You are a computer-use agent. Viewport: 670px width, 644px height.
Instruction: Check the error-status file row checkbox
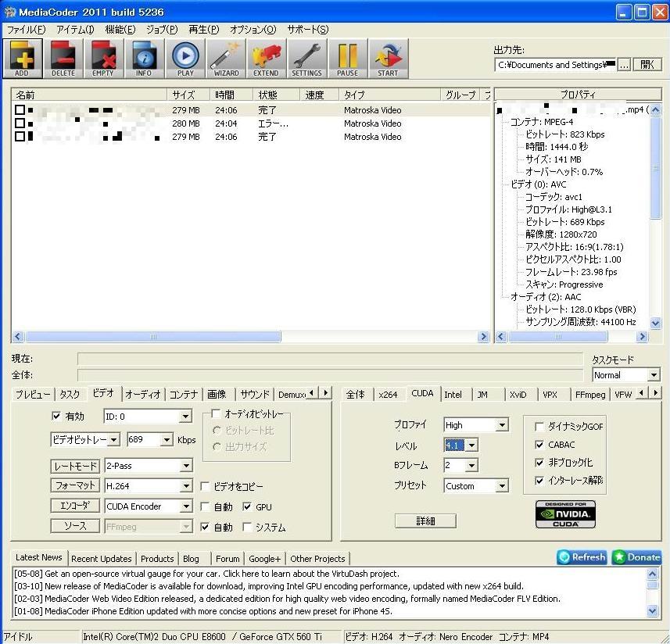click(20, 123)
